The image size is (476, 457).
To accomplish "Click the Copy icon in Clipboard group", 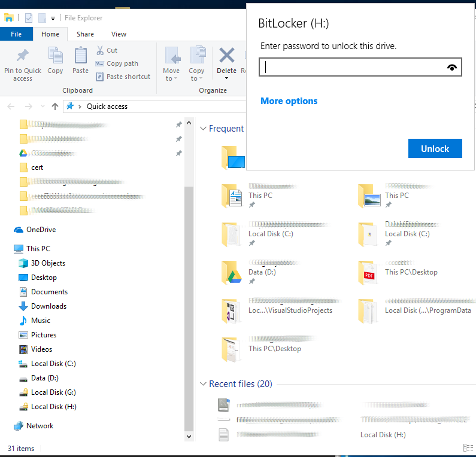I will 55,55.
